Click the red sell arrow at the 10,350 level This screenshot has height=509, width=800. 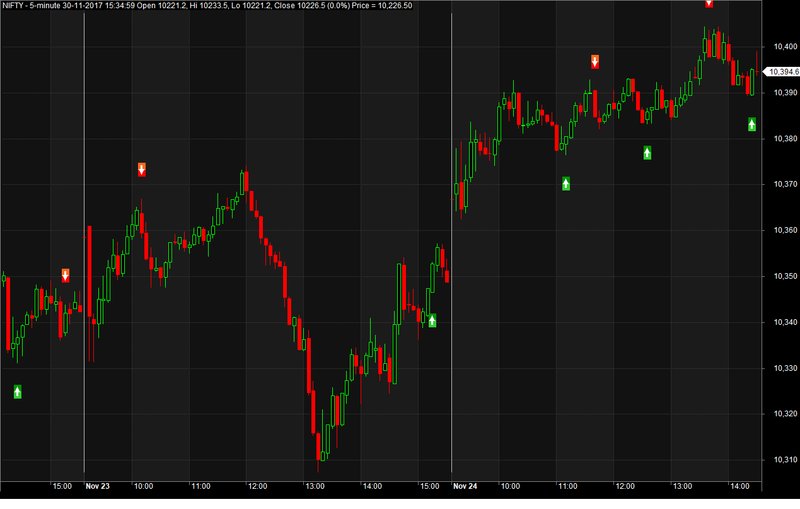(x=65, y=275)
